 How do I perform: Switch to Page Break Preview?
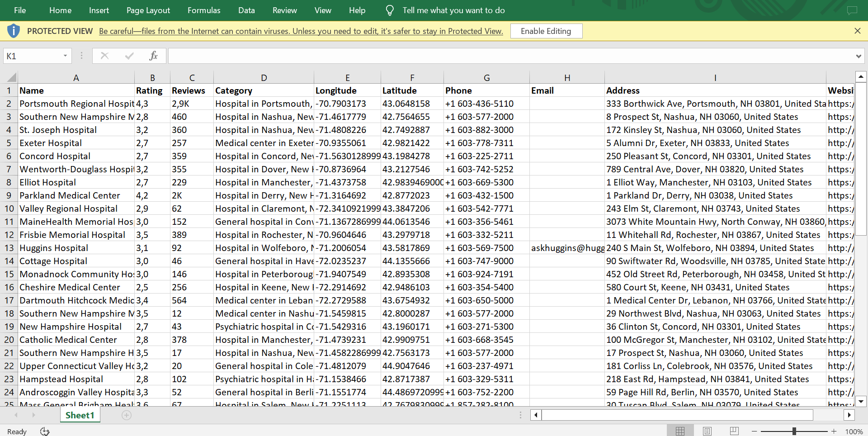[734, 431]
